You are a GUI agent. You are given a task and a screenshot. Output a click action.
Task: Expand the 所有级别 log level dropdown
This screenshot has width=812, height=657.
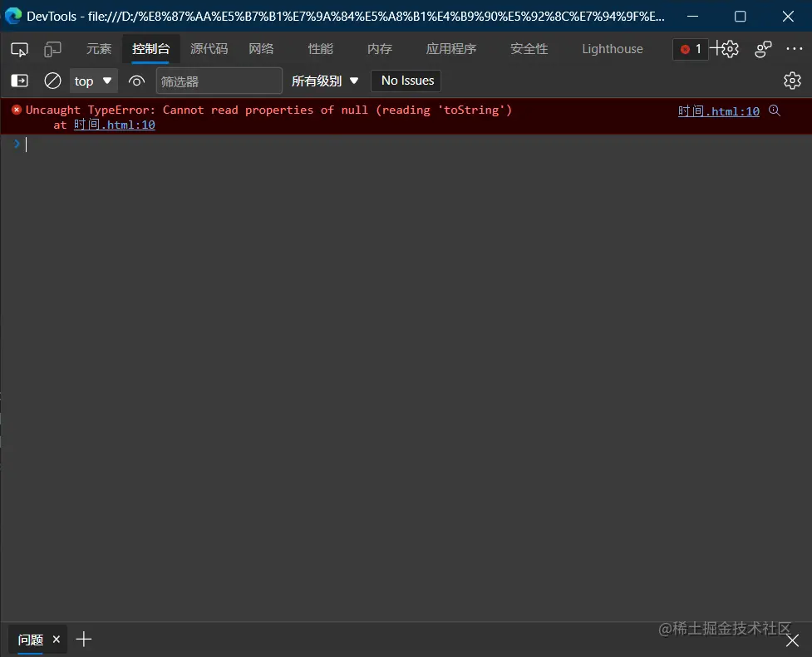[325, 81]
